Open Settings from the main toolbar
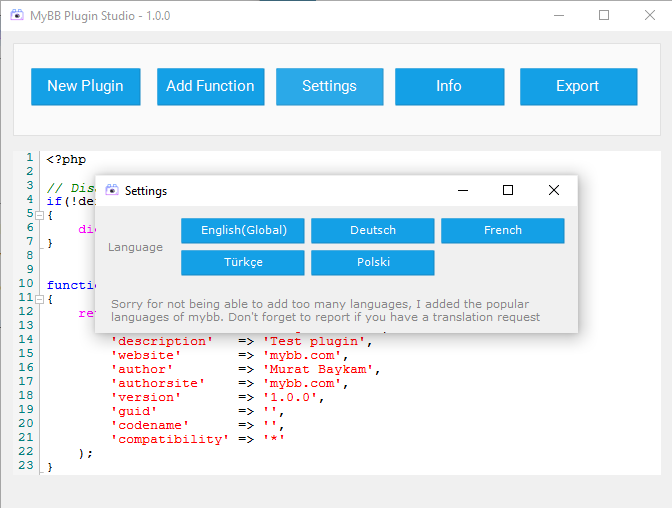672x508 pixels. (x=329, y=86)
